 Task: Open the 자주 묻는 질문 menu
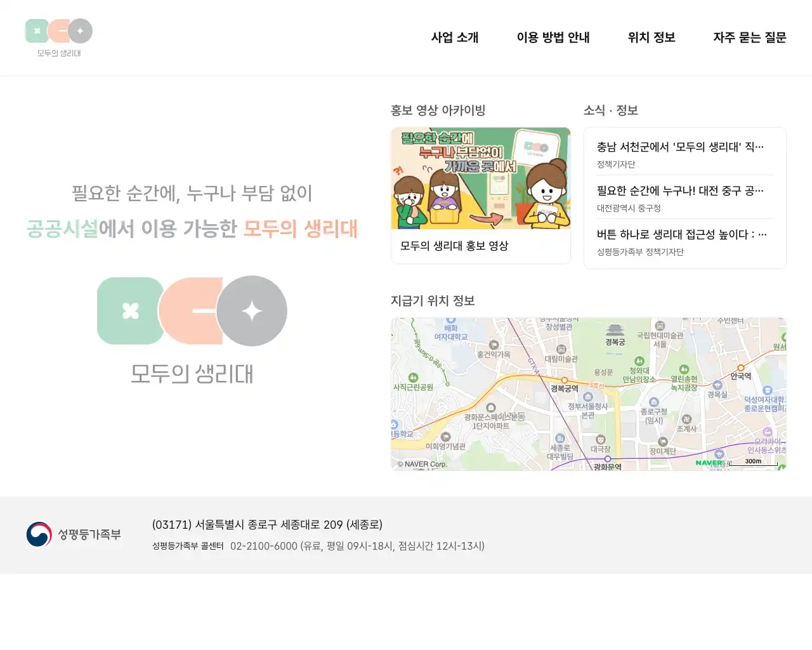tap(750, 37)
